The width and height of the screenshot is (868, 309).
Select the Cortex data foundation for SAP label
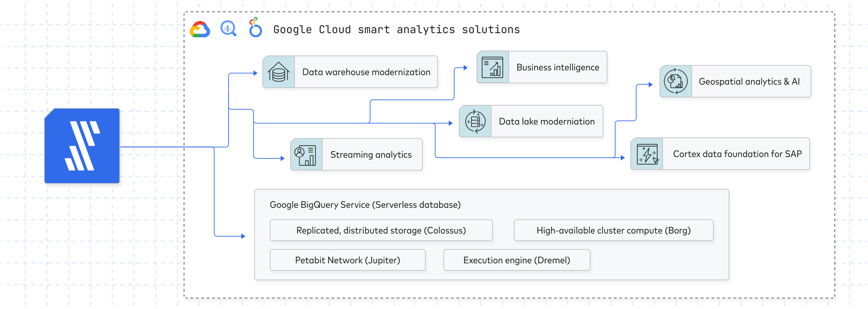[x=737, y=154]
